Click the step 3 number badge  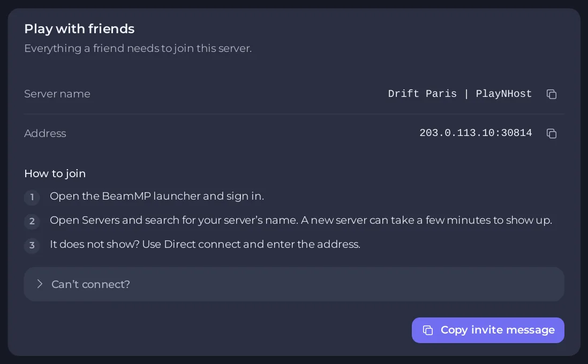point(32,245)
